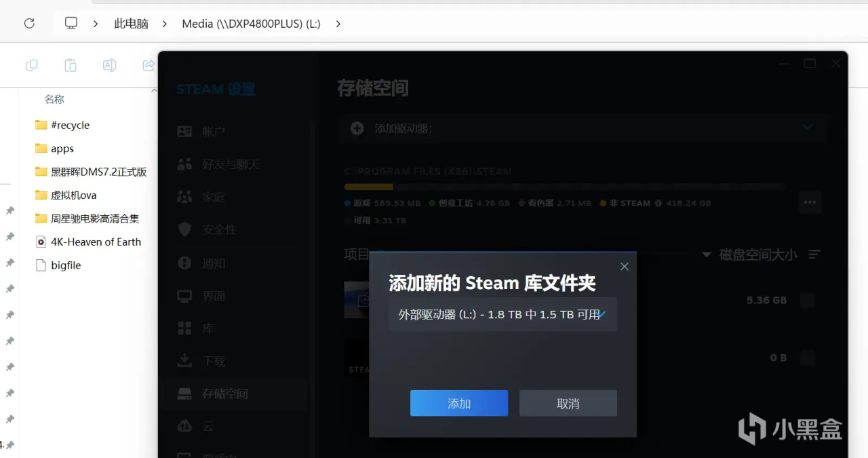Click the 添加 button in dialog
Screen dimensions: 868x458
tap(459, 403)
